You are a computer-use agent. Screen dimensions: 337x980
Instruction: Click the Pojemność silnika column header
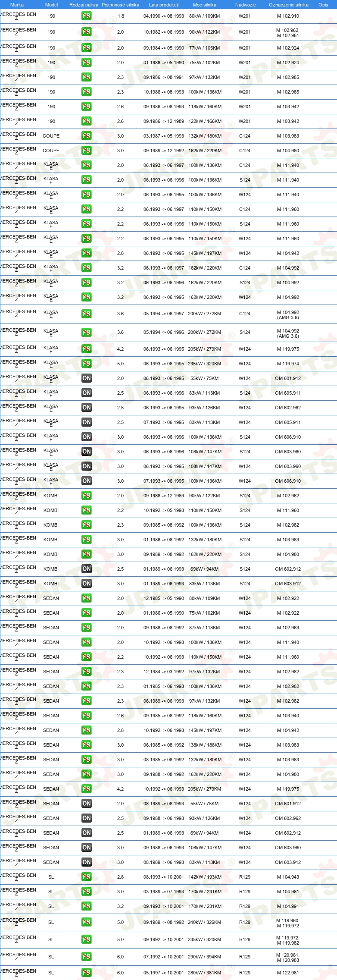point(120,5)
